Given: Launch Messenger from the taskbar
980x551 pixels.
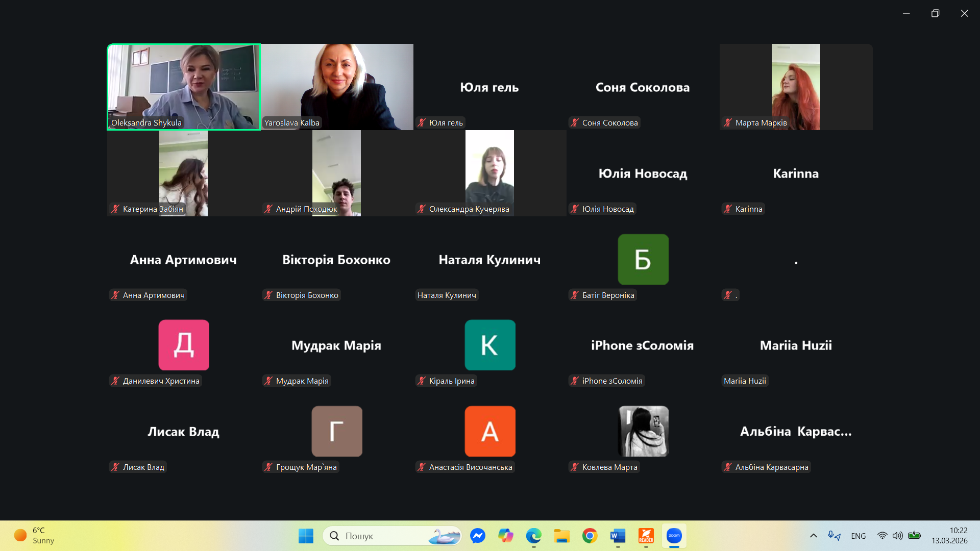Looking at the screenshot, I should (x=478, y=536).
